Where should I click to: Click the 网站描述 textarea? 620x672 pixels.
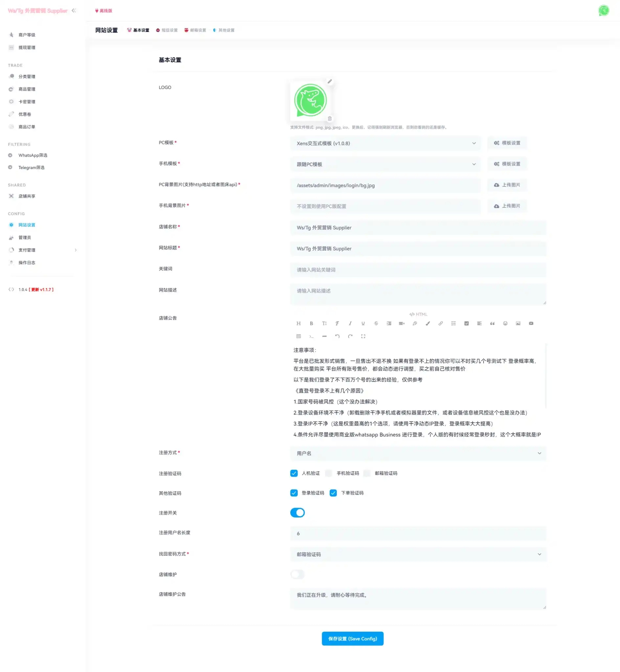pyautogui.click(x=418, y=294)
